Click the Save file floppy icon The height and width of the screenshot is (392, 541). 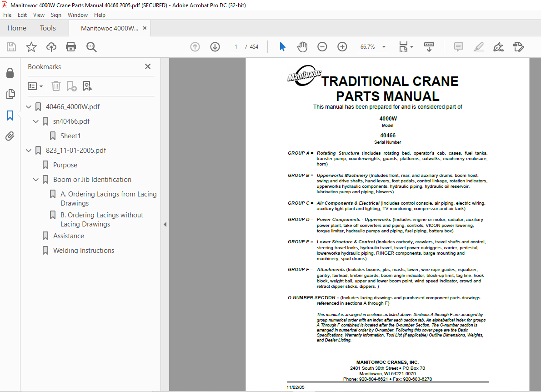[11, 47]
